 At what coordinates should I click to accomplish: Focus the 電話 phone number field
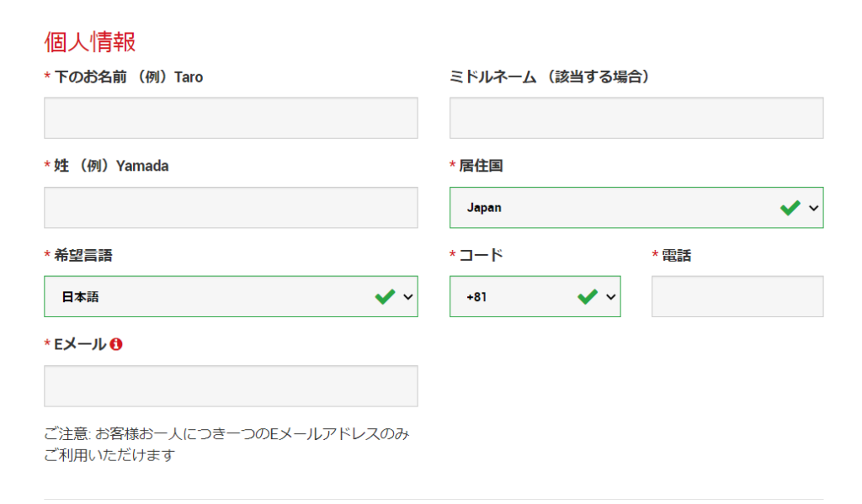point(737,297)
